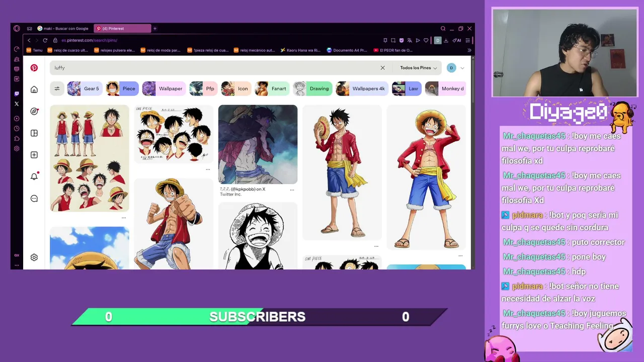Open the Temu bookmark

pos(34,50)
